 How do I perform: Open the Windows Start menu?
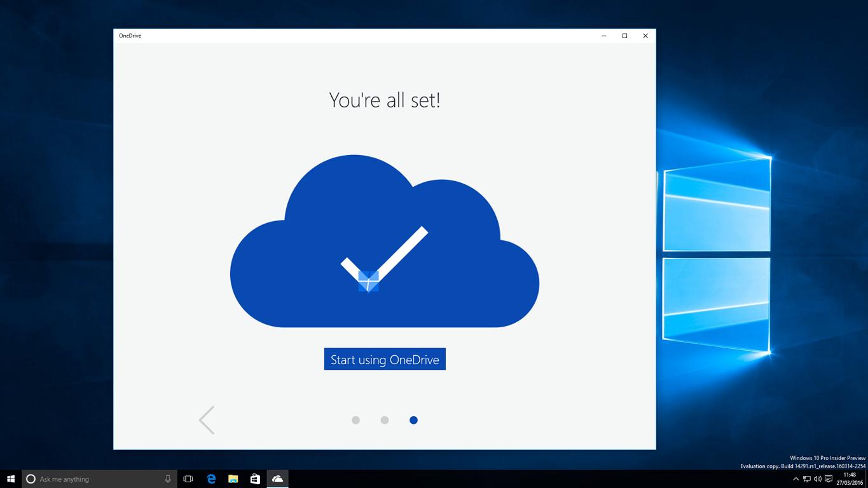[11, 479]
